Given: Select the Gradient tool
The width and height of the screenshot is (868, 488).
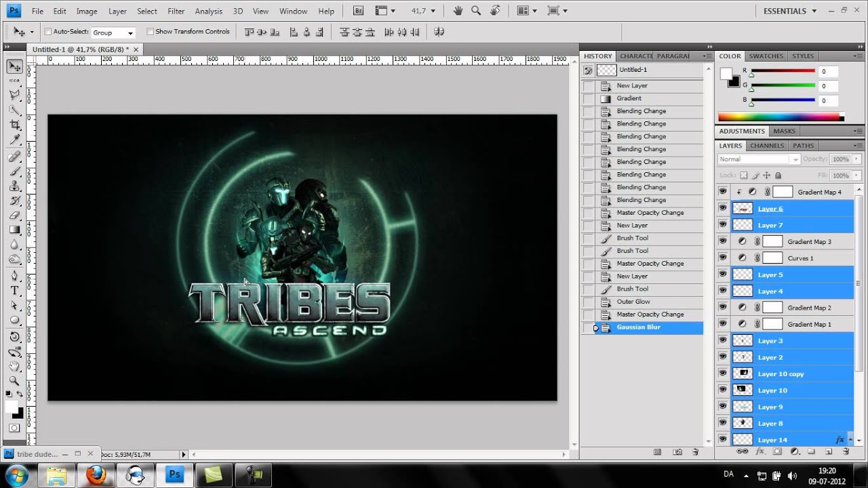Looking at the screenshot, I should (14, 230).
